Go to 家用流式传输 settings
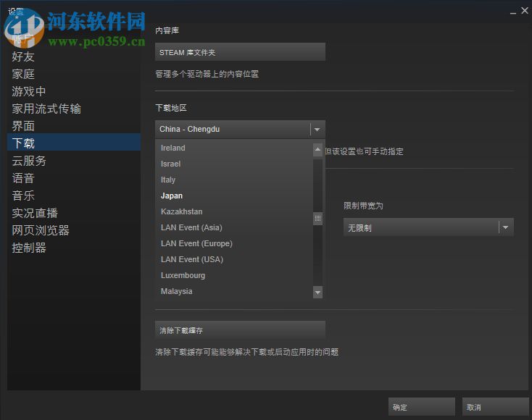This screenshot has height=420, width=532. [74, 109]
